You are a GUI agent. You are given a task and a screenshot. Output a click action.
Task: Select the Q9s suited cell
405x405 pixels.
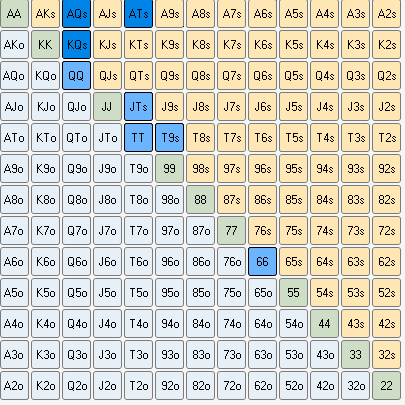(x=169, y=76)
